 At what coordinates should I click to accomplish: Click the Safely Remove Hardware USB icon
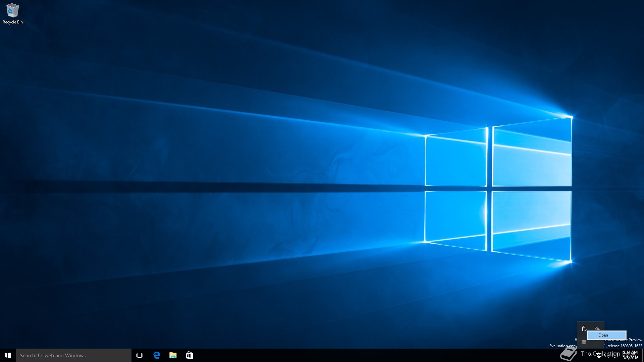coord(584,328)
